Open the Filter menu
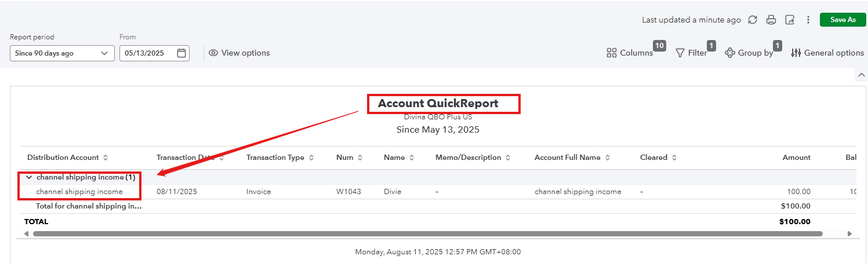This screenshot has height=263, width=868. click(x=691, y=53)
